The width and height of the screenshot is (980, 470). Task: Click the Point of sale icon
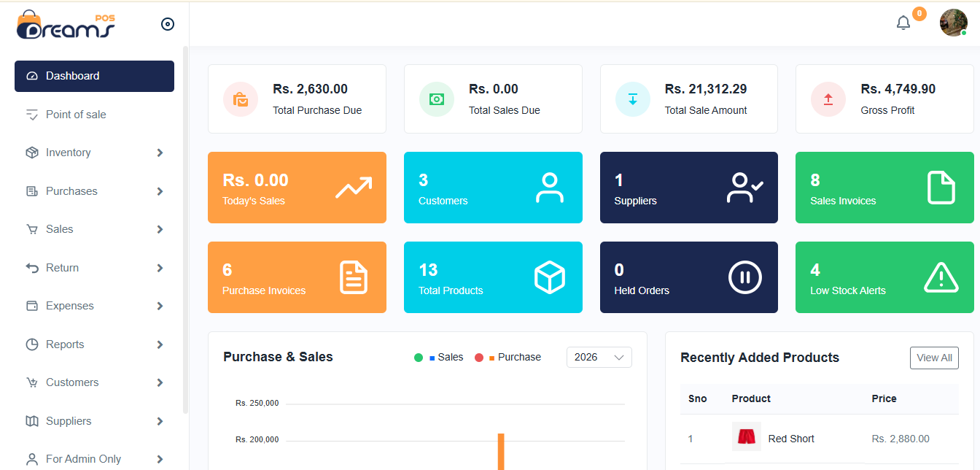point(32,115)
